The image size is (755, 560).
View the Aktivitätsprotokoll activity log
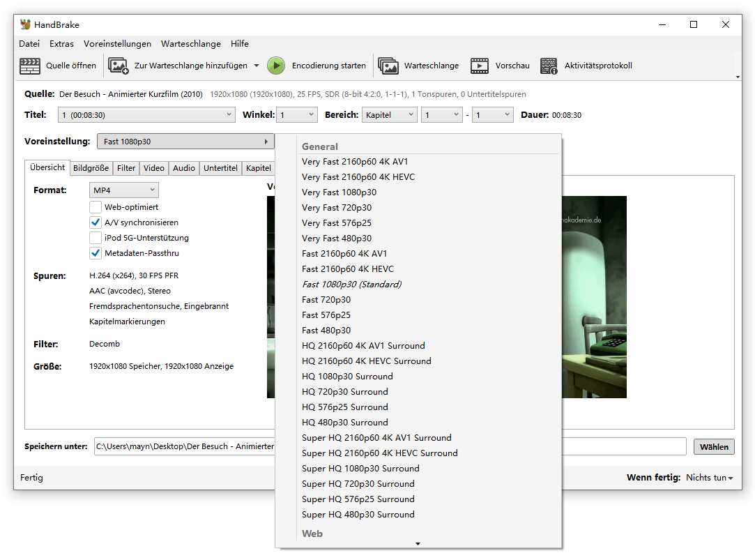(589, 66)
